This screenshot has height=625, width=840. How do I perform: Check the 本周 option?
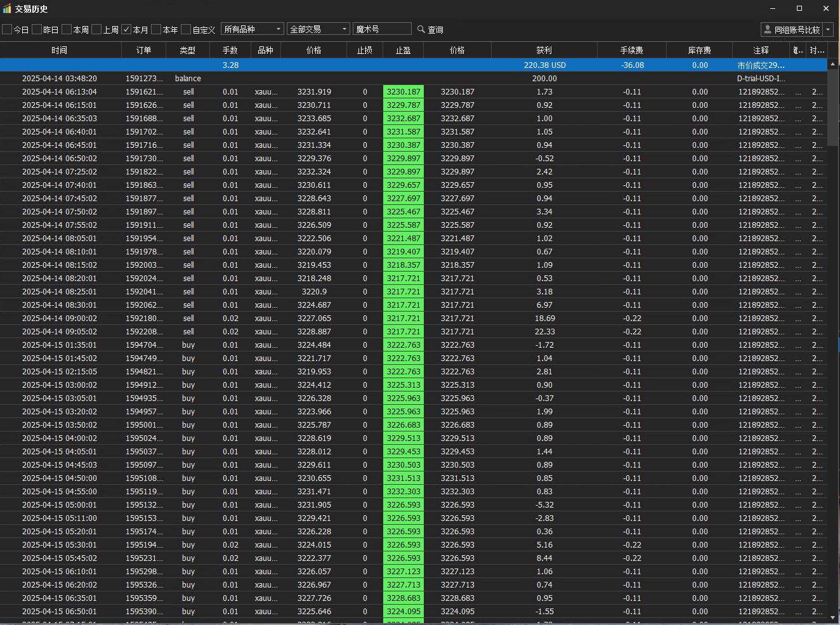67,29
